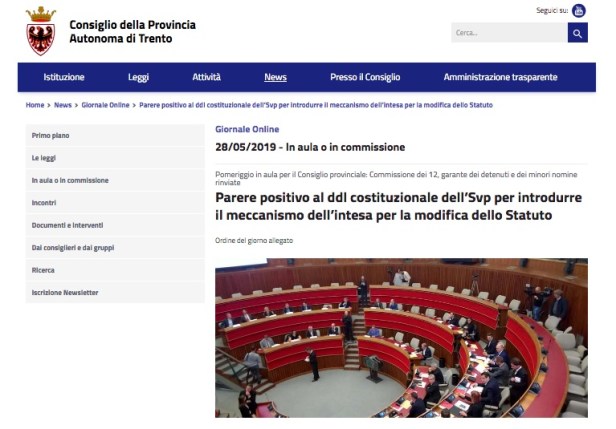The height and width of the screenshot is (429, 616).
Task: Open Iscrizione Newsletter in the sidebar
Action: tap(115, 292)
